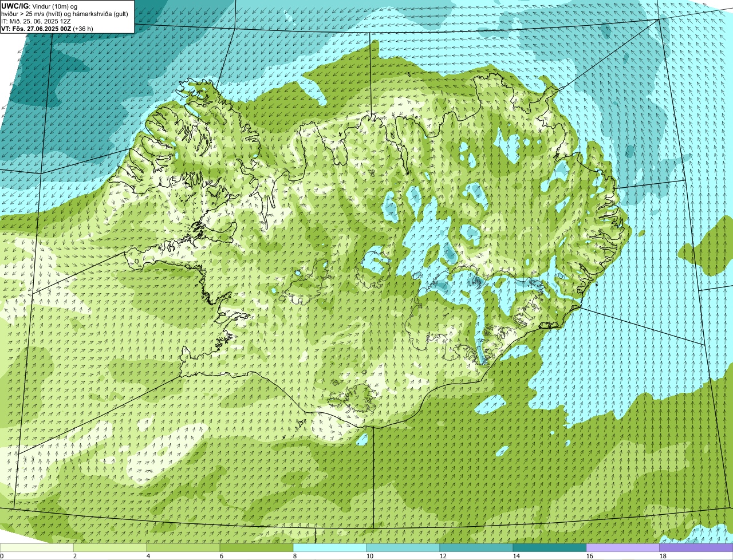The height and width of the screenshot is (560, 733).
Task: Click the initial time 'IT: Mið. 25. 06. 2025 12Z'
Action: pyautogui.click(x=36, y=21)
